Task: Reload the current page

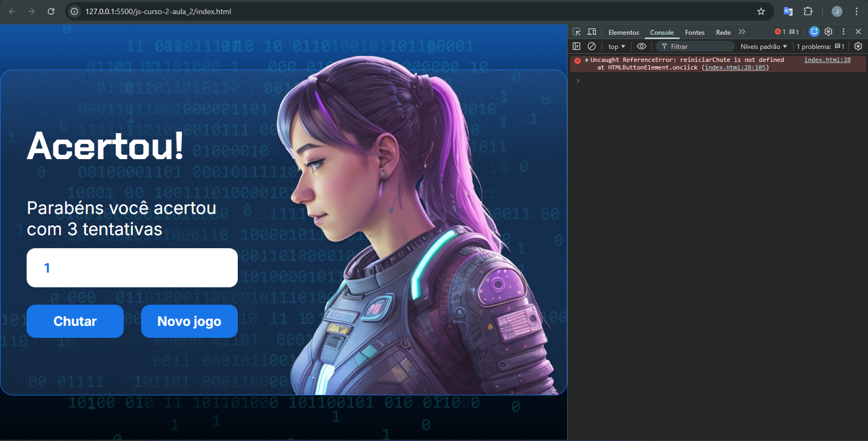Action: click(51, 11)
